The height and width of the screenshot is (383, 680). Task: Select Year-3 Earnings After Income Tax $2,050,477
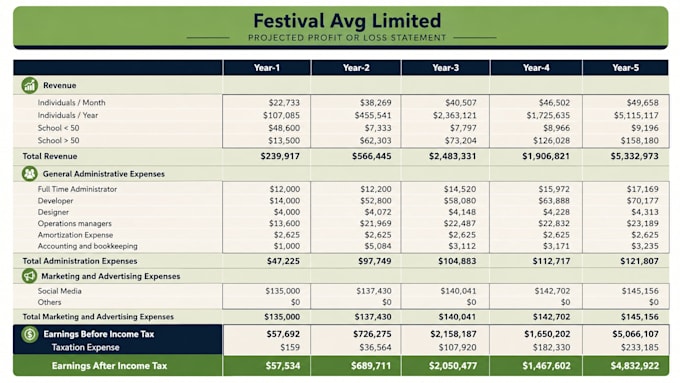(x=453, y=366)
